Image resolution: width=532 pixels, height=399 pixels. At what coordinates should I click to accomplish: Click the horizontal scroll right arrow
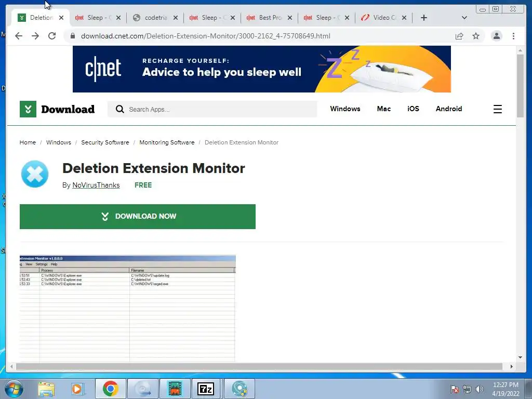point(512,366)
